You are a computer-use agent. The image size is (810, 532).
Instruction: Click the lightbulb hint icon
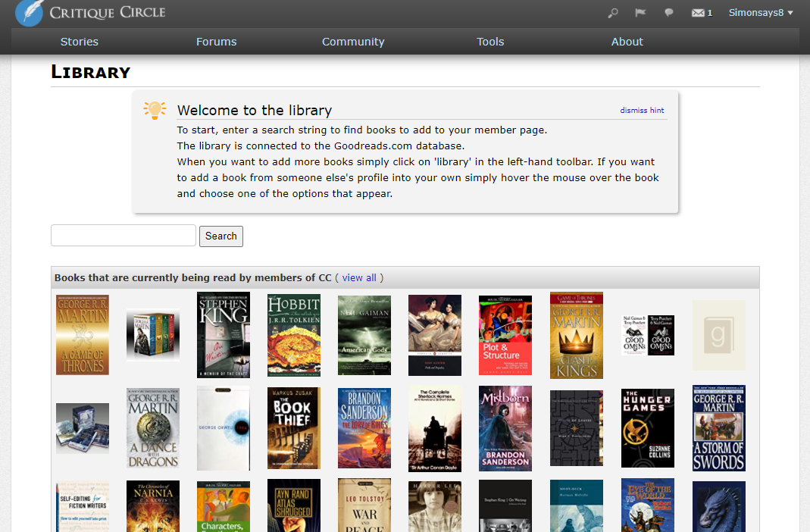coord(155,111)
